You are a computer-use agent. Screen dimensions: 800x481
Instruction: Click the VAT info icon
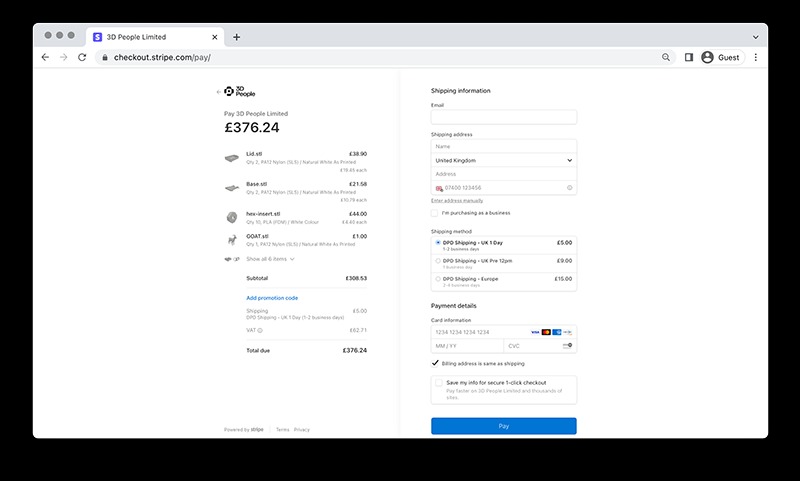(261, 330)
